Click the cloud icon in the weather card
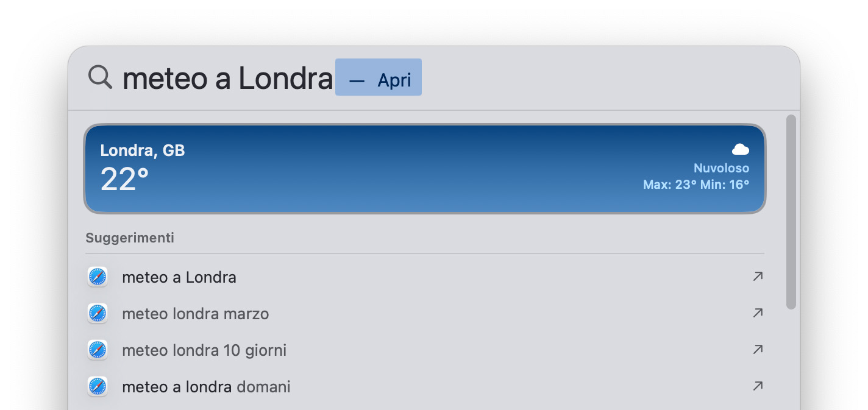Image resolution: width=868 pixels, height=410 pixels. [740, 149]
